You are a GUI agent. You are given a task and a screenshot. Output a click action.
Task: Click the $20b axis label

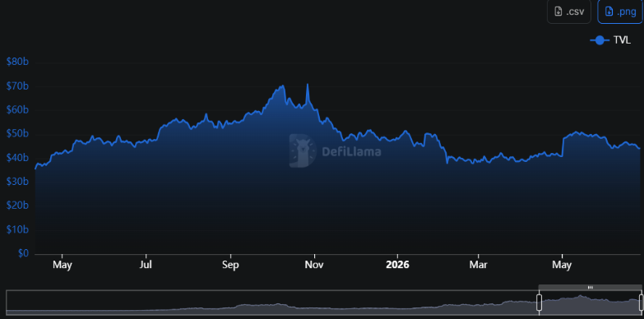[x=17, y=206]
